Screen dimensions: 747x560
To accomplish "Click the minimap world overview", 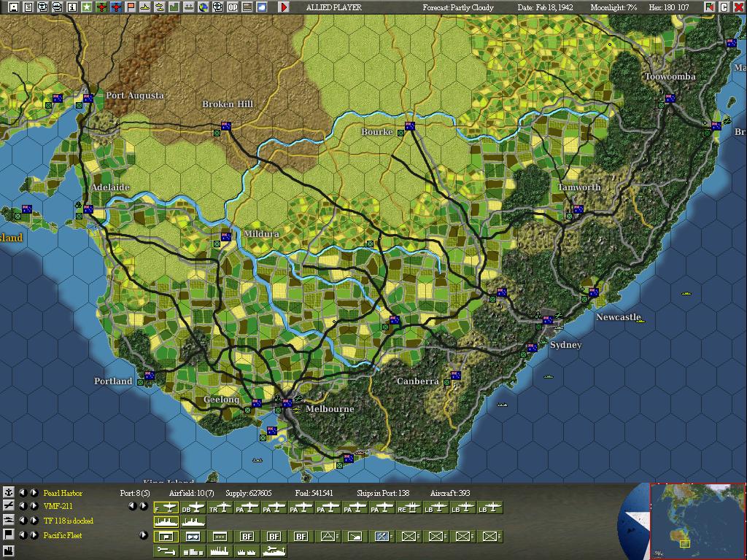I will pyautogui.click(x=697, y=521).
